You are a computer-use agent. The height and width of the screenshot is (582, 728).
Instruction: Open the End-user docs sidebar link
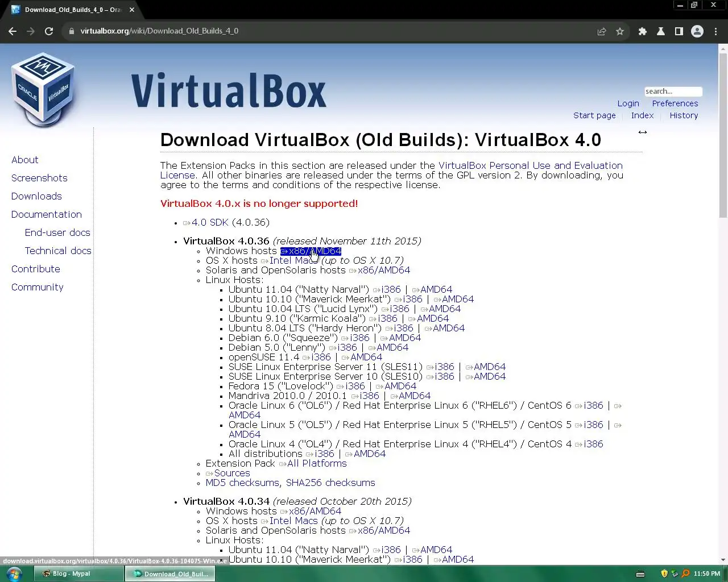click(57, 233)
